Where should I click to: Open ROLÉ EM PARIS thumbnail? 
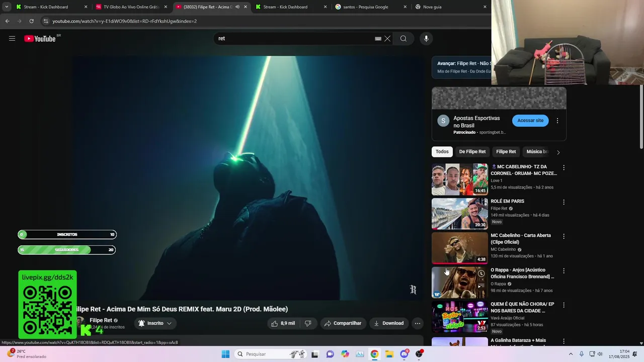pyautogui.click(x=460, y=214)
